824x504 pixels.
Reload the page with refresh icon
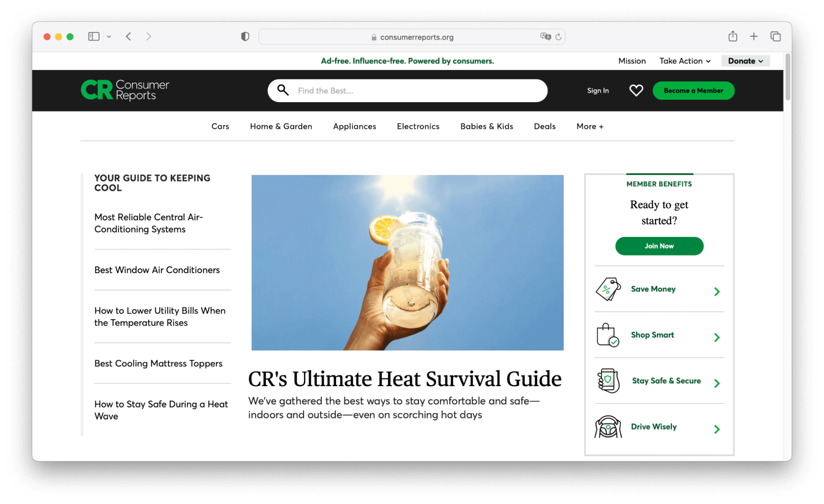[558, 37]
